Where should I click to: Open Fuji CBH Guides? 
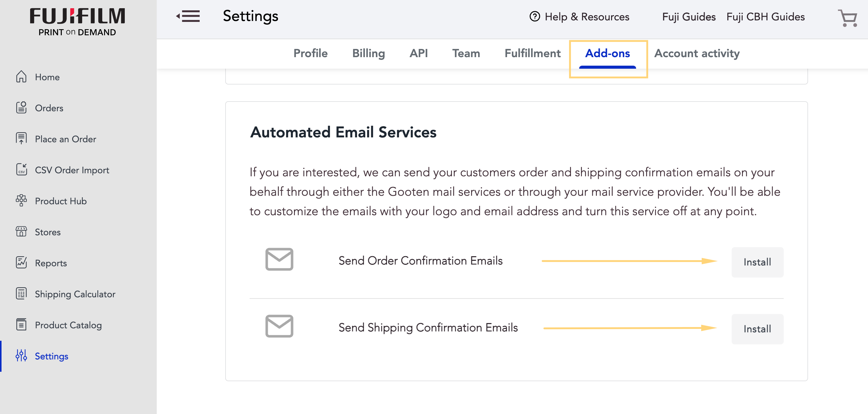tap(765, 16)
